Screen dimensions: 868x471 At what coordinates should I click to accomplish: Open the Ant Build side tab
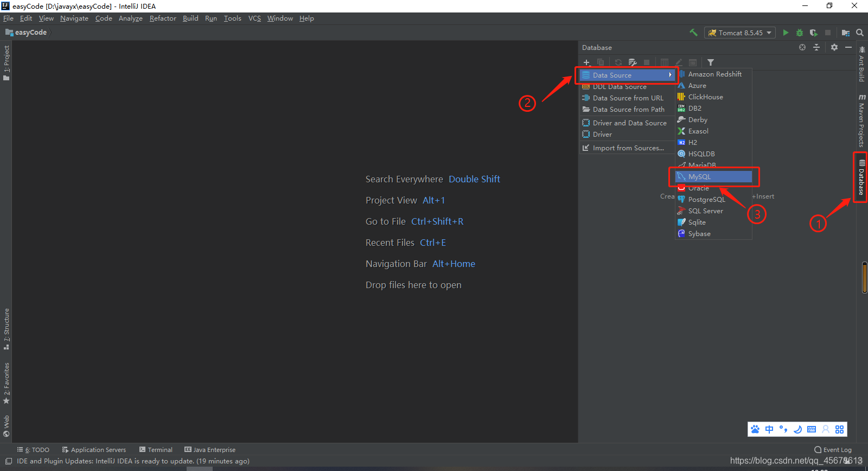pyautogui.click(x=861, y=64)
